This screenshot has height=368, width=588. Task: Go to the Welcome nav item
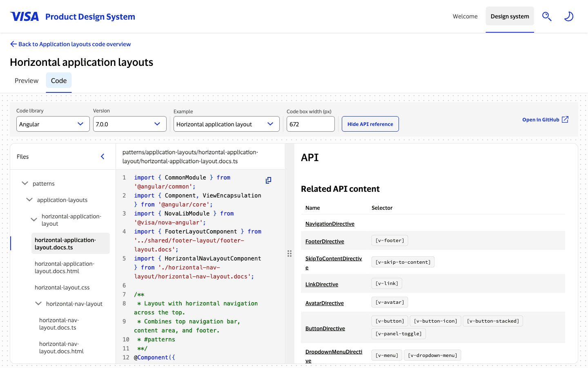[x=465, y=16]
